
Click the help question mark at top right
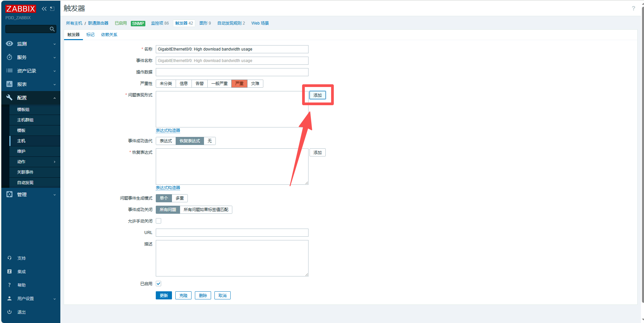[x=633, y=8]
